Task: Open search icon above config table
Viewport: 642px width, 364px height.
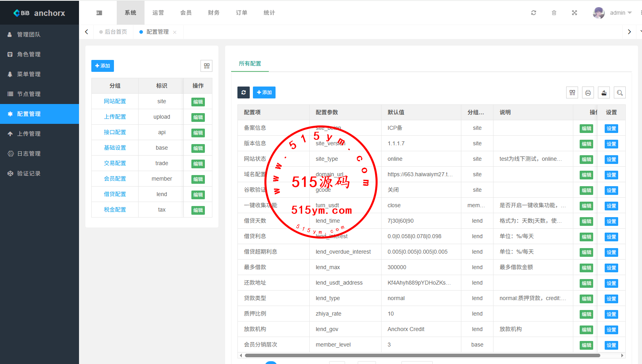Action: click(x=619, y=92)
